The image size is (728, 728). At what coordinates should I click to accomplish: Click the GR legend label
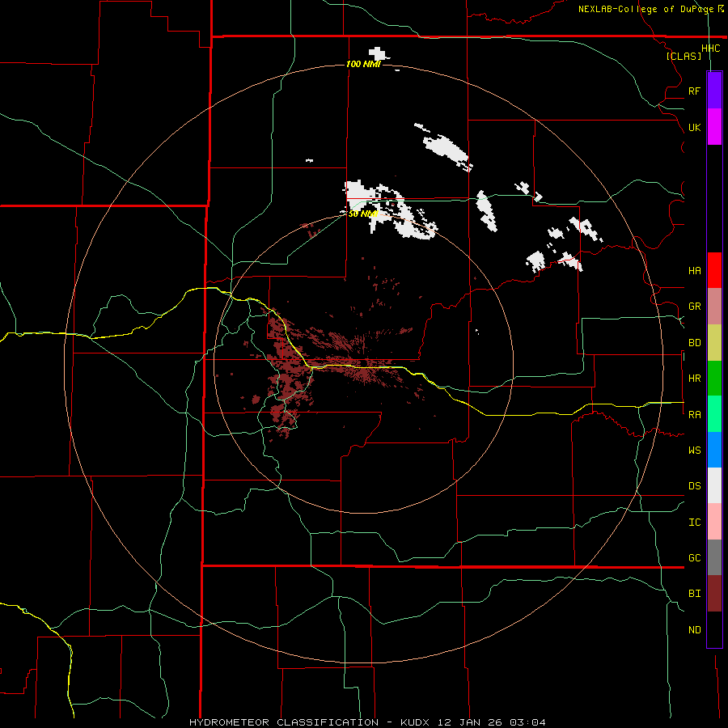pos(694,307)
